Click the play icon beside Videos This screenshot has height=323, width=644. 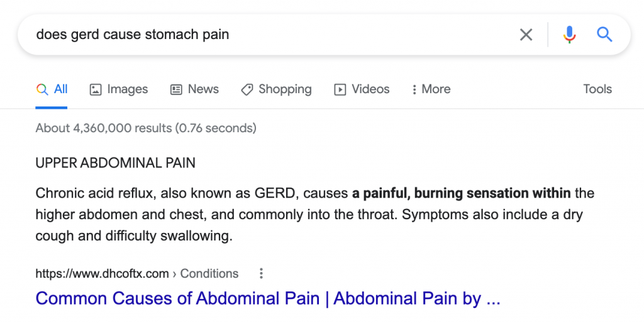340,89
